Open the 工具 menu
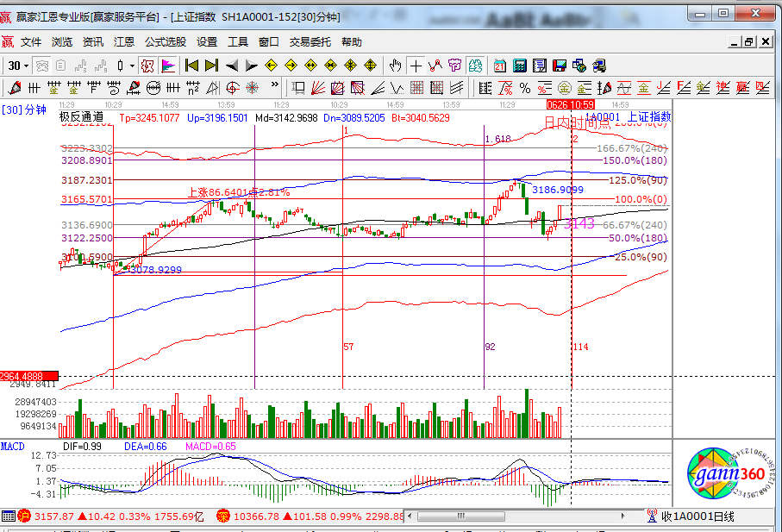 237,42
